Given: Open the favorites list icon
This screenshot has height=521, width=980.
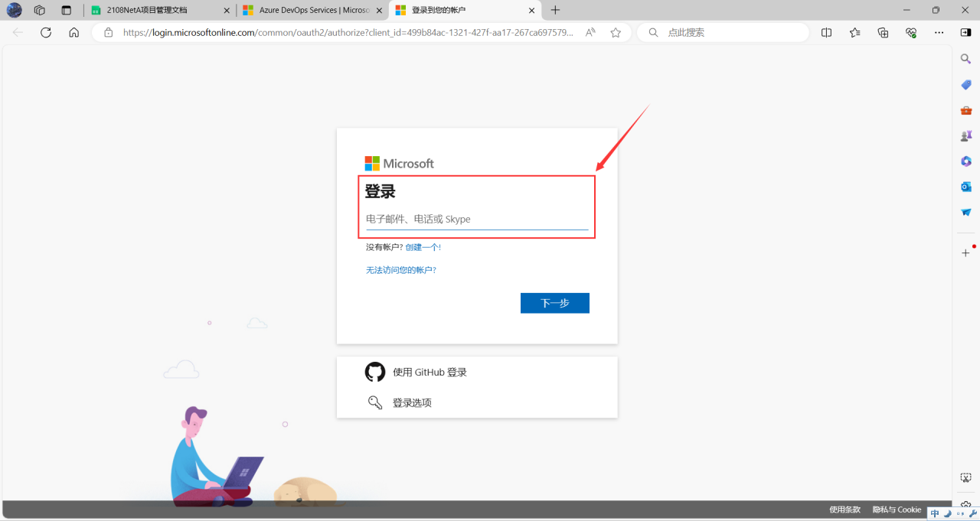Looking at the screenshot, I should click(854, 32).
